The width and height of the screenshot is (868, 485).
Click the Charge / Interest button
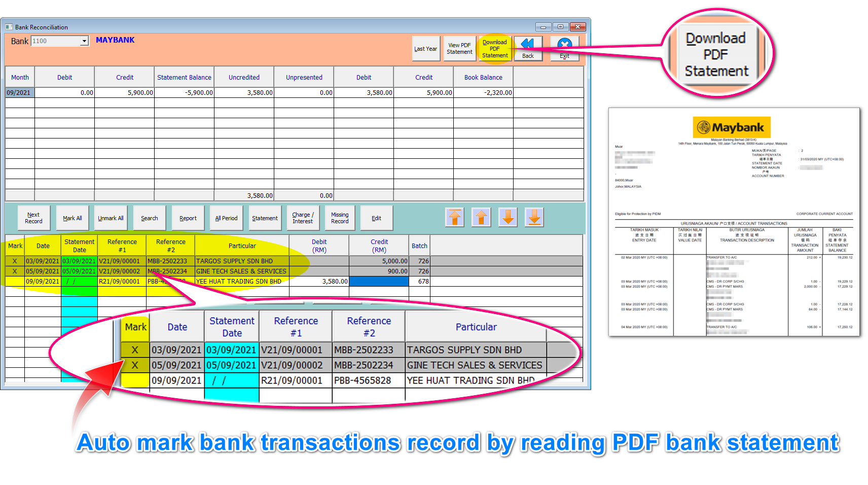coord(302,217)
